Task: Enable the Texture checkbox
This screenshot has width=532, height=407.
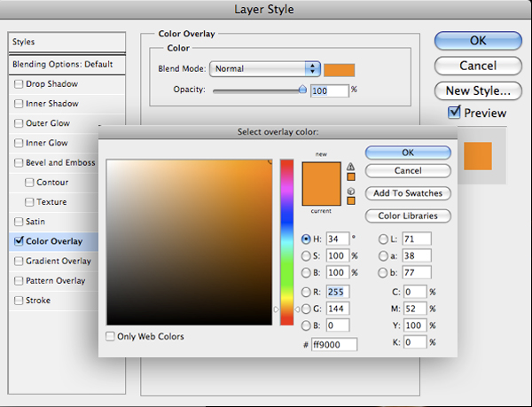Action: 29,202
